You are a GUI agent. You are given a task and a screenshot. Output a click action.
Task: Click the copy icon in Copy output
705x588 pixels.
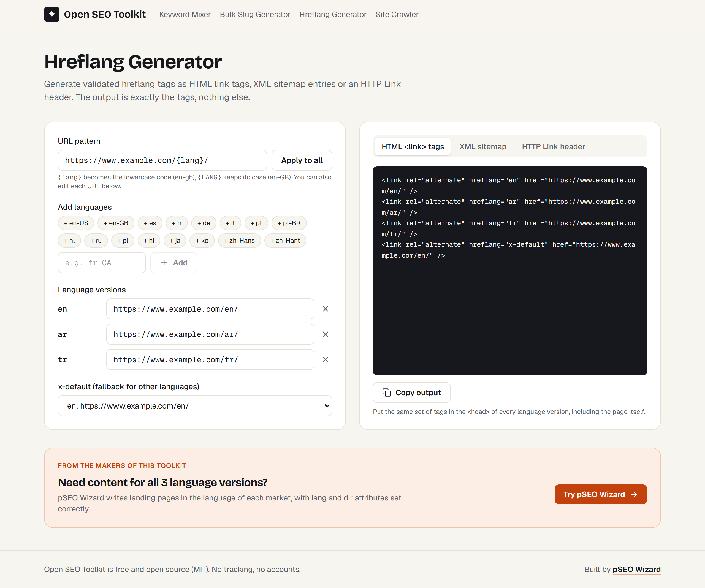[386, 393]
